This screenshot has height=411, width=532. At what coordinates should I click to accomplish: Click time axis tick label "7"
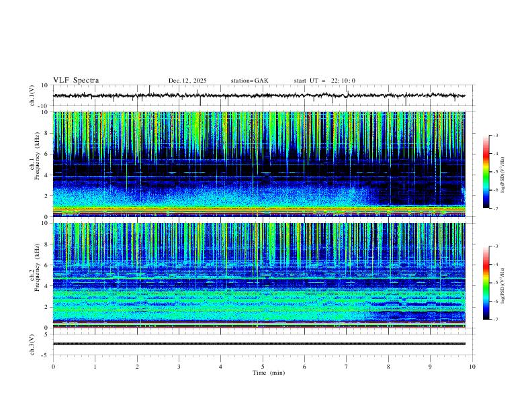click(x=347, y=367)
